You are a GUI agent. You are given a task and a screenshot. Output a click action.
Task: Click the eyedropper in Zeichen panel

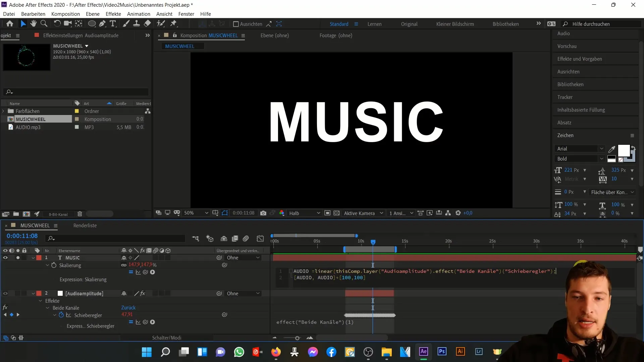tap(612, 149)
